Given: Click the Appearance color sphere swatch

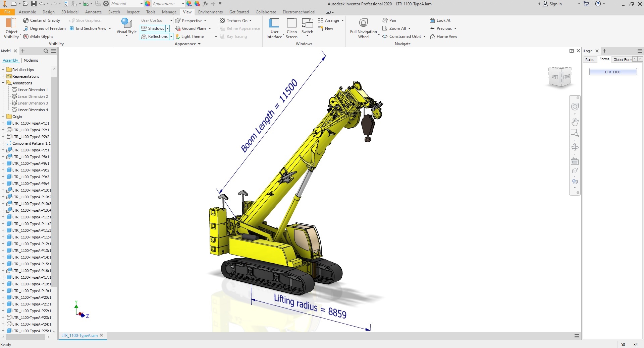Looking at the screenshot, I should [x=148, y=4].
